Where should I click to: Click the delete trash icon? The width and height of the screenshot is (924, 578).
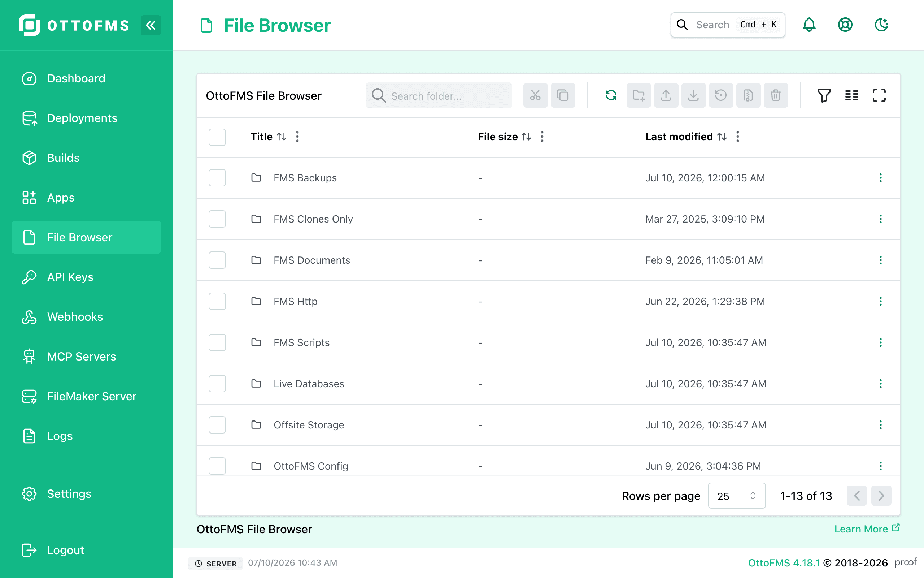(x=776, y=95)
